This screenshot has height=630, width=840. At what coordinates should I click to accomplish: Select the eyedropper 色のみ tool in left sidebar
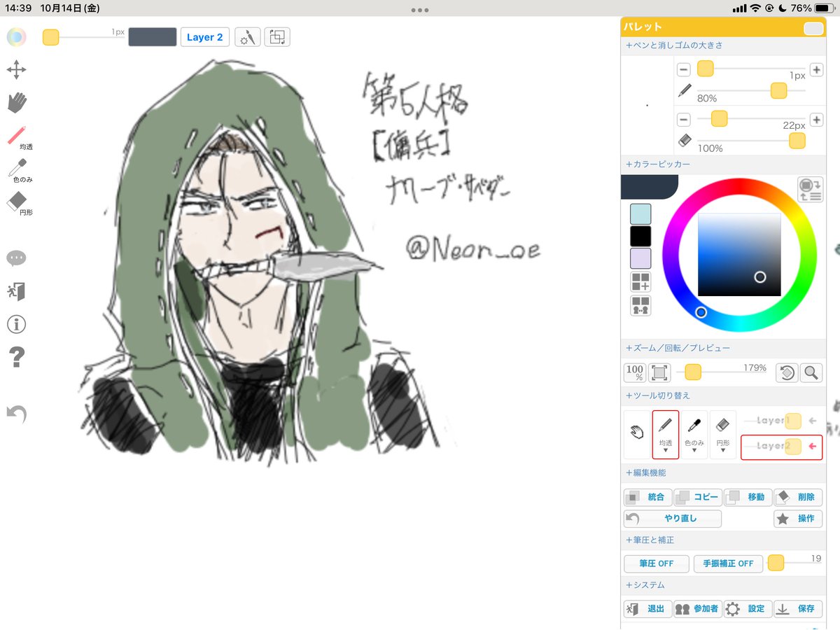(19, 170)
